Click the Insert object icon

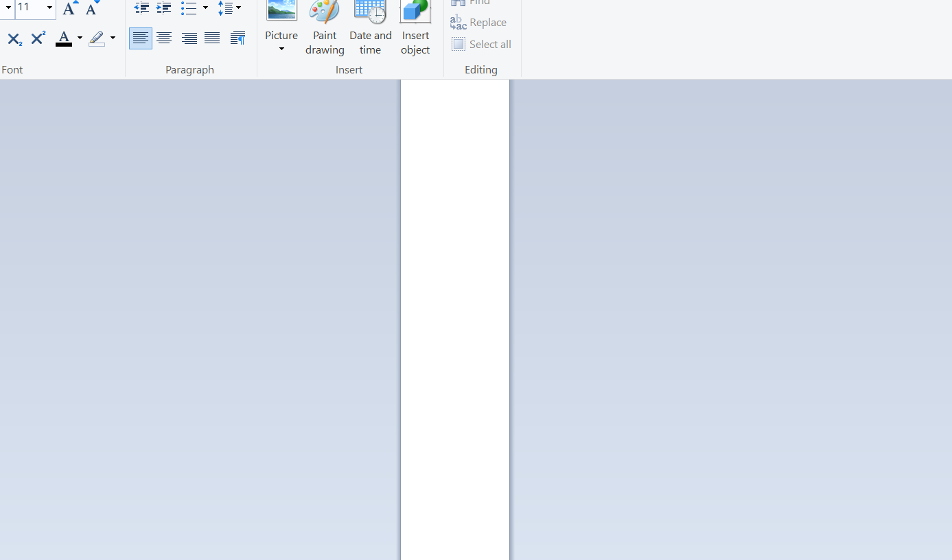415,27
